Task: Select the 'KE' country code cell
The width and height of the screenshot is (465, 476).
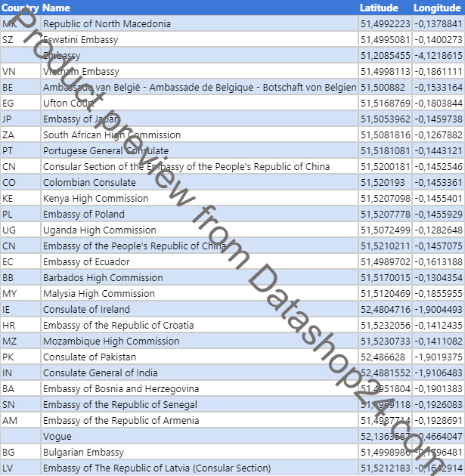Action: pos(20,198)
